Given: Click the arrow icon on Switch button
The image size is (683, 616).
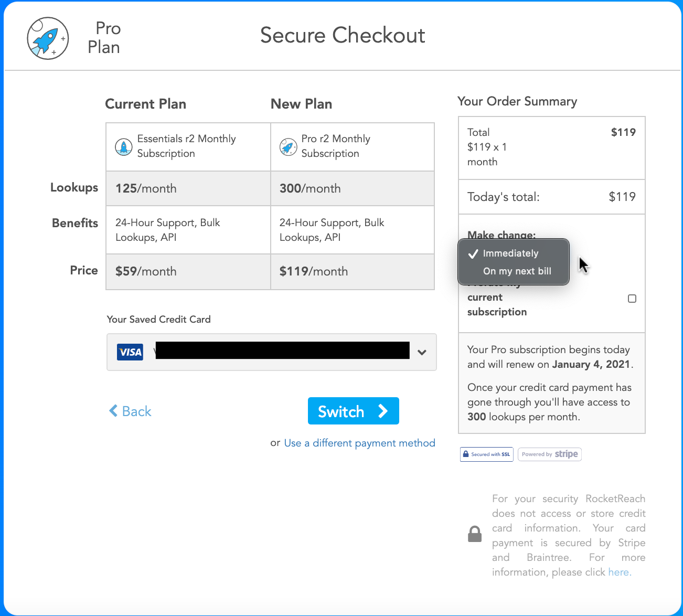Looking at the screenshot, I should pos(383,411).
